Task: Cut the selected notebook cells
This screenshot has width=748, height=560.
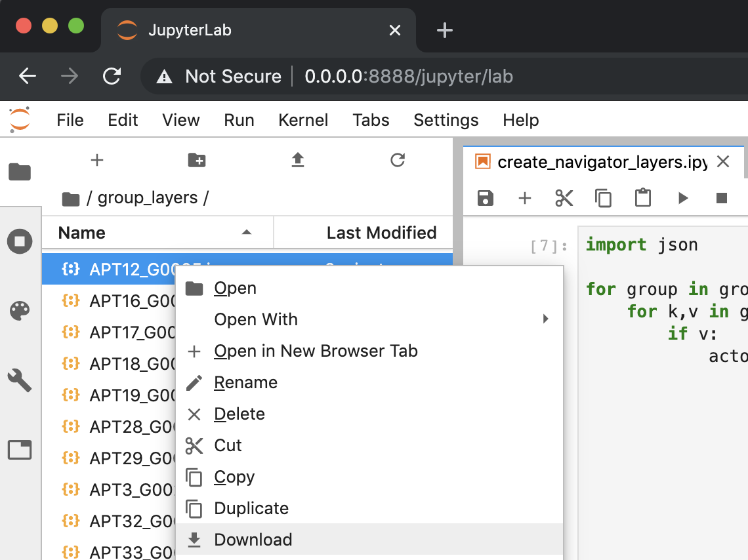Action: (564, 197)
